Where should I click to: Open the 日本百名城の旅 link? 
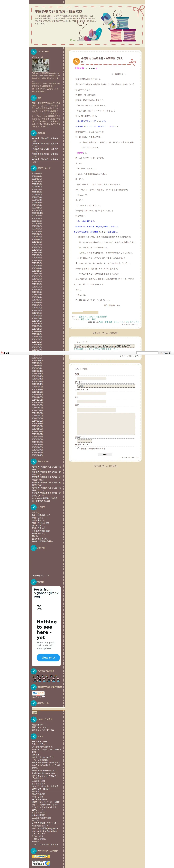pyautogui.click(x=39, y=794)
